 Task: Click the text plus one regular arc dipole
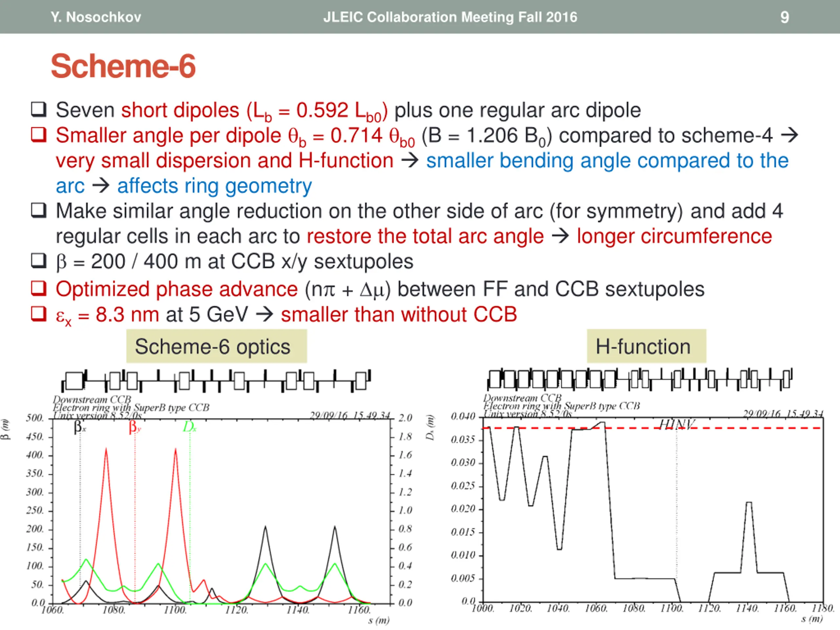[517, 111]
